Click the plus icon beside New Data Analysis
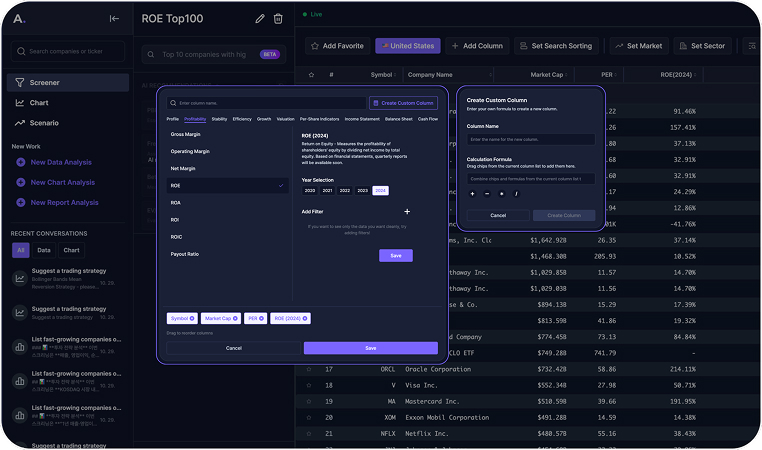 tap(21, 162)
